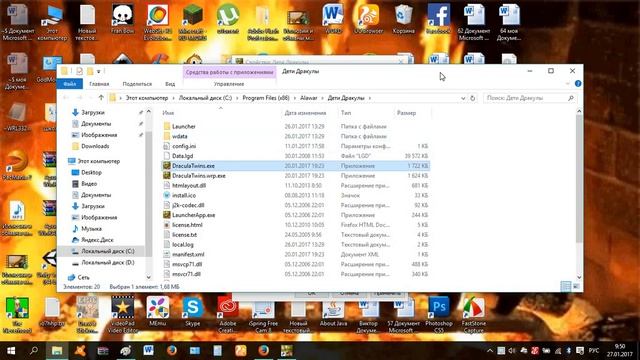Open the address bar history dropdown
640x360 pixels.
pyautogui.click(x=463, y=98)
